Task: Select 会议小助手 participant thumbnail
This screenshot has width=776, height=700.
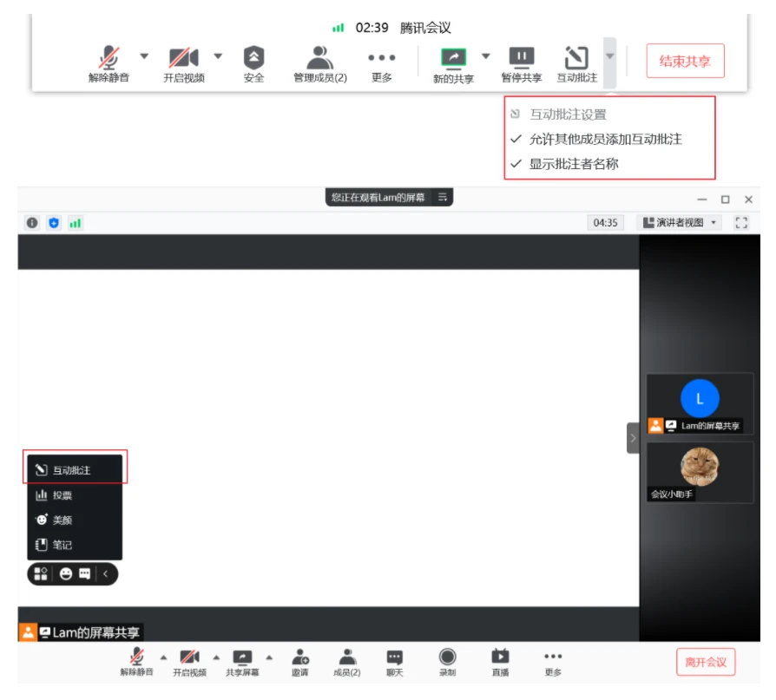Action: click(x=700, y=473)
